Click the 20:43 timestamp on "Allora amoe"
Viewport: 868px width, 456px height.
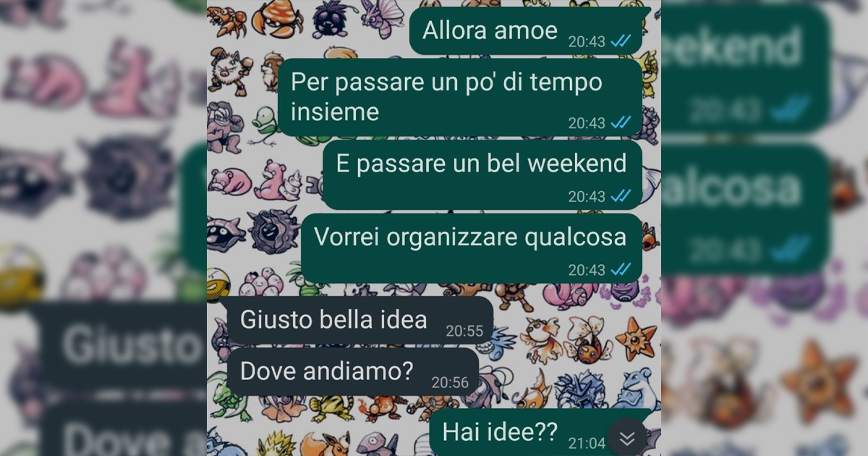click(587, 41)
